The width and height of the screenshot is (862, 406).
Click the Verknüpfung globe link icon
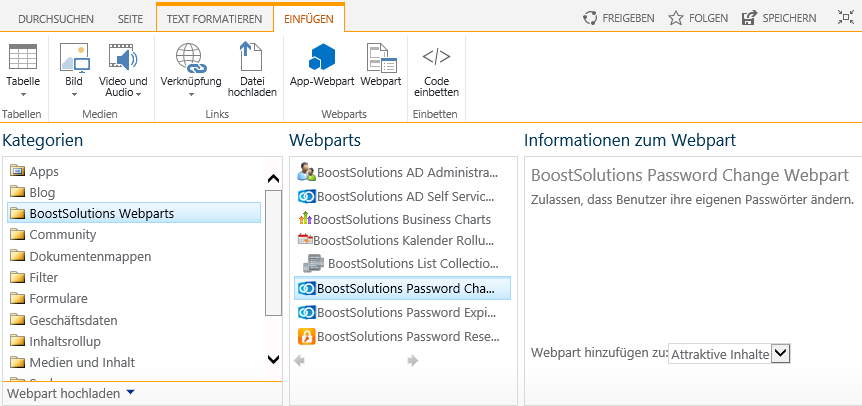[191, 58]
